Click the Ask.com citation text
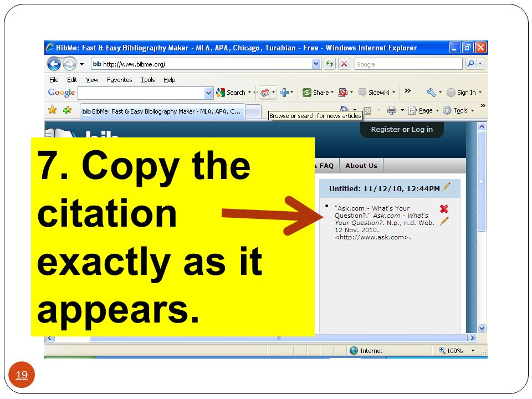 (385, 223)
